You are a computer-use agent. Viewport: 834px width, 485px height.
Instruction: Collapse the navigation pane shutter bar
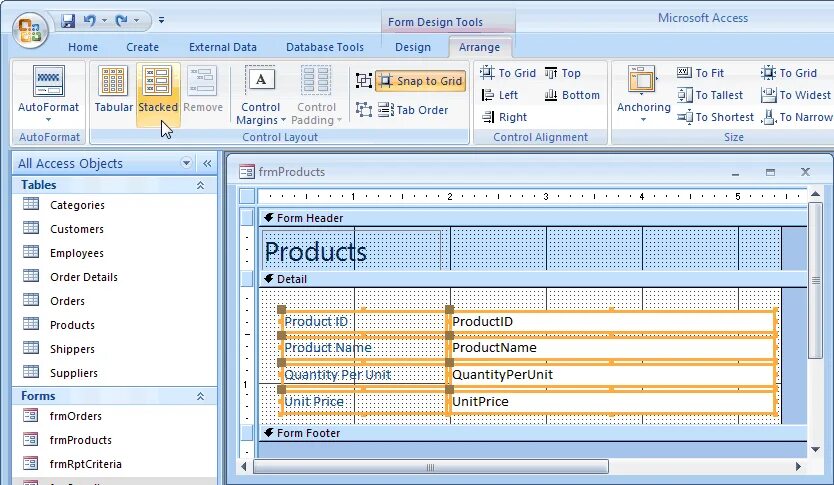[207, 163]
